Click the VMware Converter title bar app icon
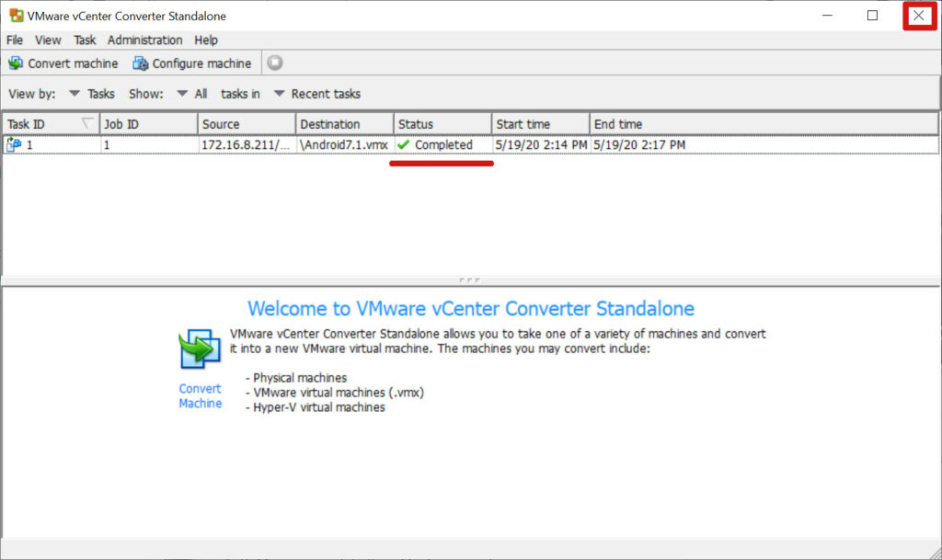 point(17,16)
